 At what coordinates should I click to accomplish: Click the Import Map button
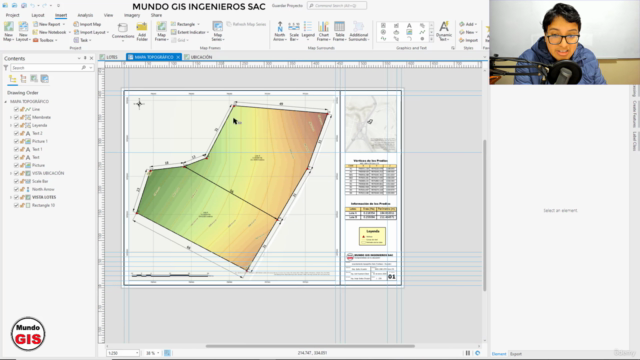[87, 24]
